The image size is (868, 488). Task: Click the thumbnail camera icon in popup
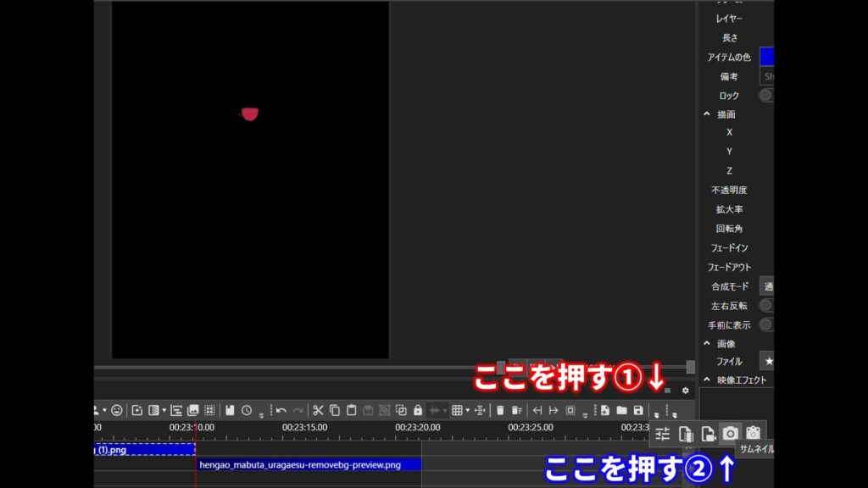(729, 434)
